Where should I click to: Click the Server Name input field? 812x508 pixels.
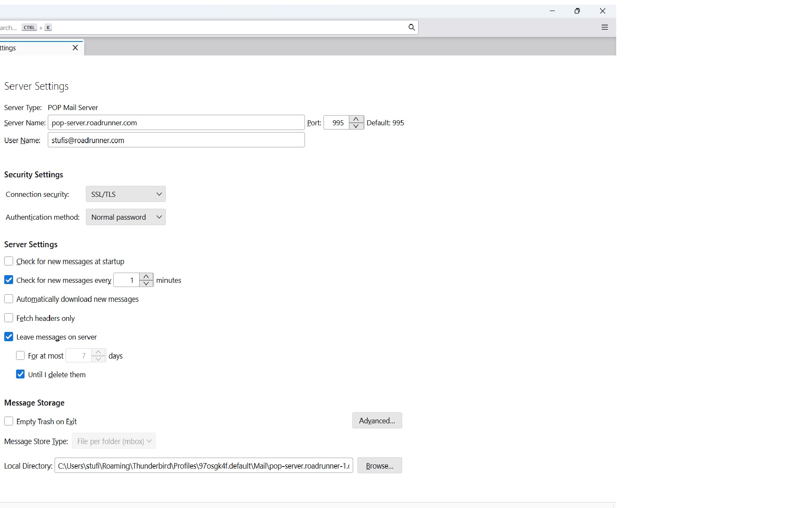[x=176, y=123]
